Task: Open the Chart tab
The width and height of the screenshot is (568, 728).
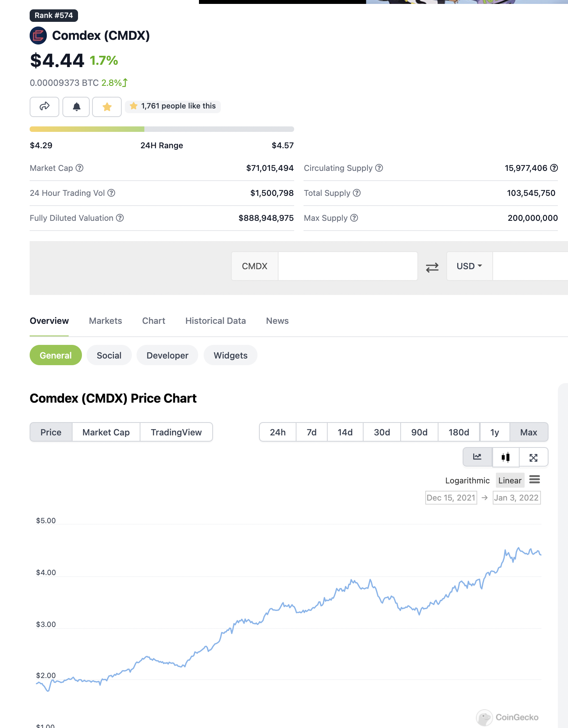Action: pyautogui.click(x=154, y=321)
